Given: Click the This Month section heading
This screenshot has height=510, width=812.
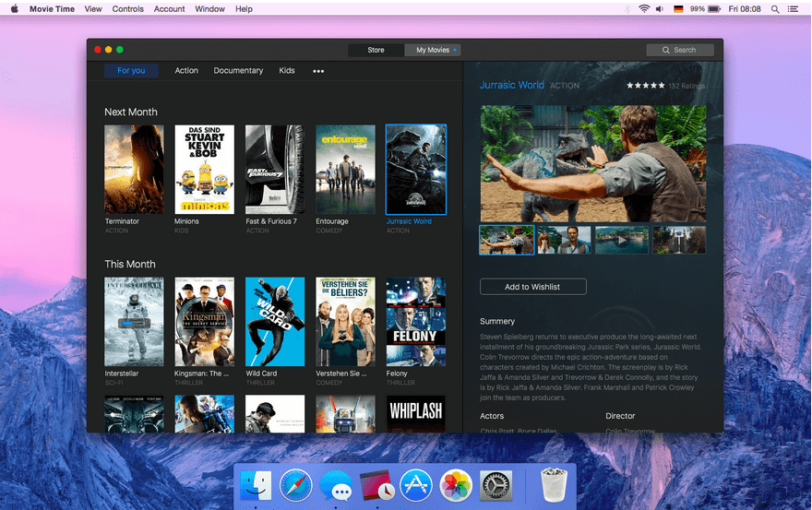Looking at the screenshot, I should pyautogui.click(x=130, y=264).
